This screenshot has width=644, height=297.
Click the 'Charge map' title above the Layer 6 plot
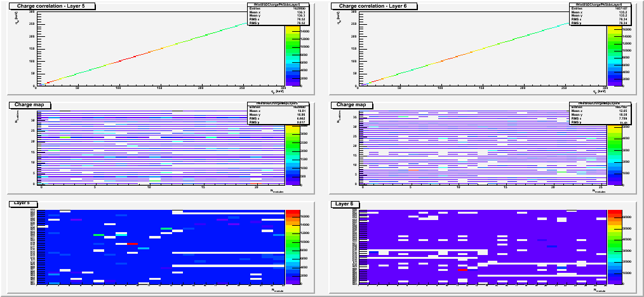click(x=352, y=105)
